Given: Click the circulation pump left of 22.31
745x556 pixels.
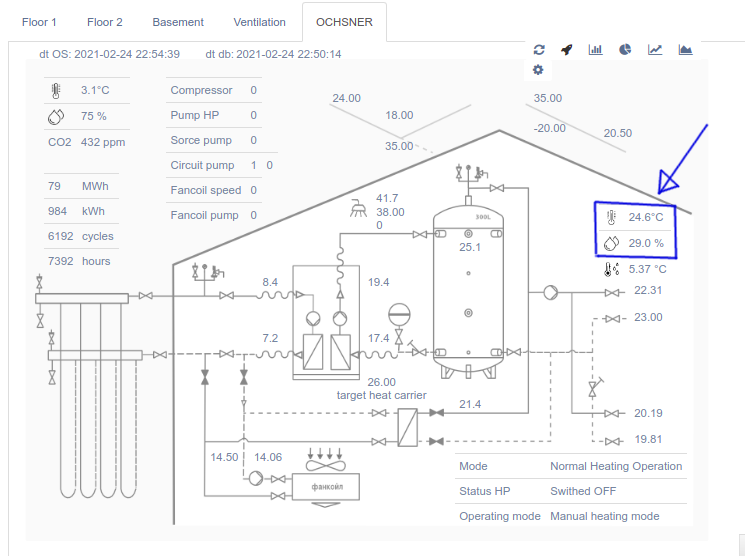Looking at the screenshot, I should [x=550, y=292].
